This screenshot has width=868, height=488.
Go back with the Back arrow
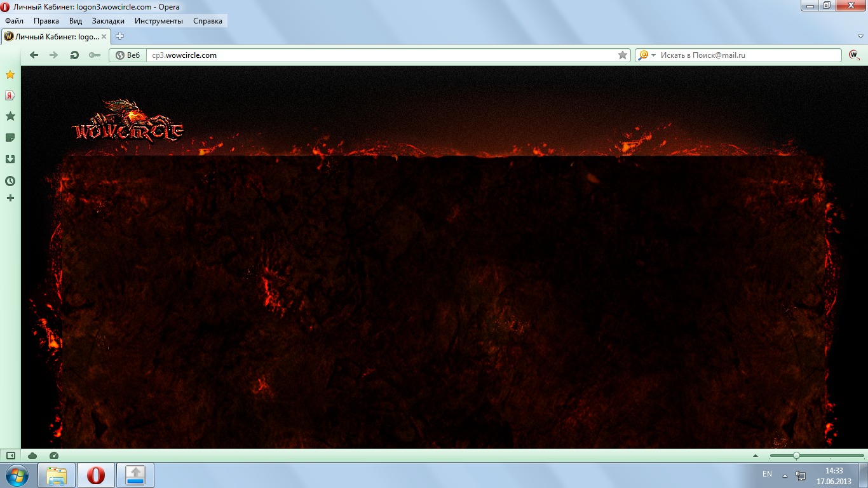click(x=34, y=55)
